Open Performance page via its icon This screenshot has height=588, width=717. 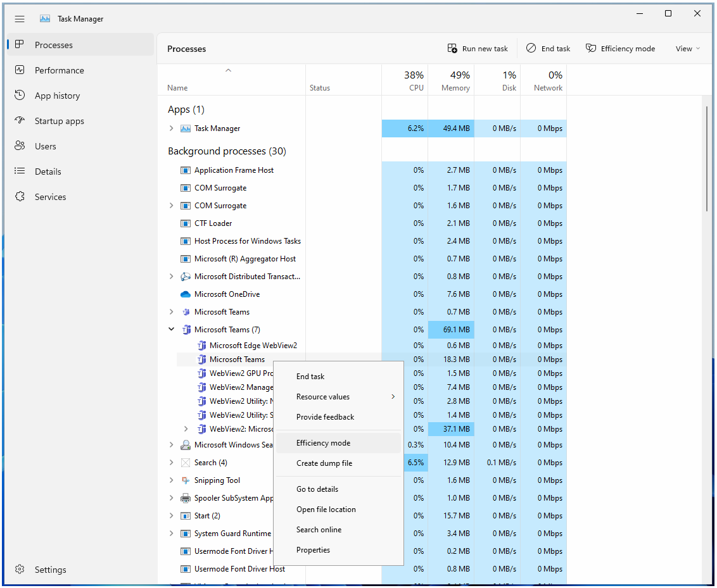(19, 70)
